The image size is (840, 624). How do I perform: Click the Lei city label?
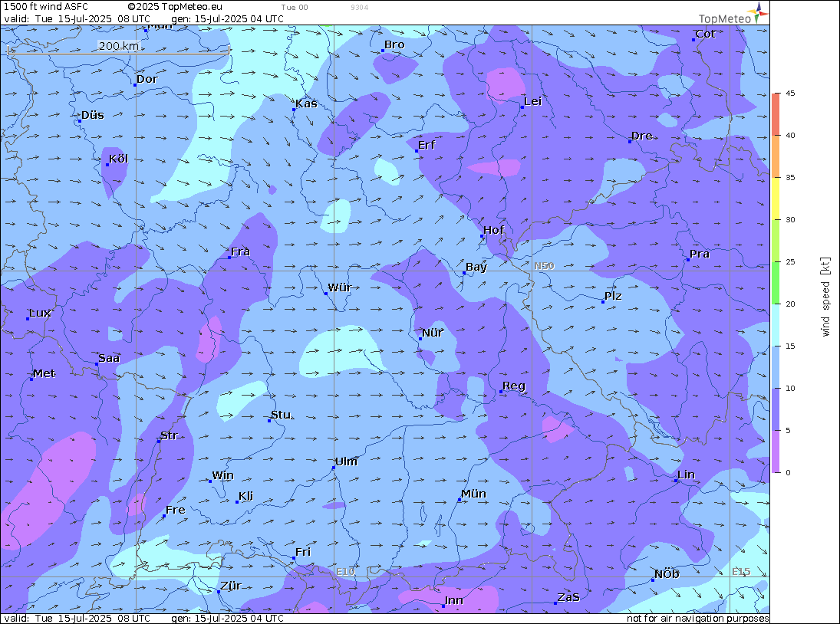[532, 102]
